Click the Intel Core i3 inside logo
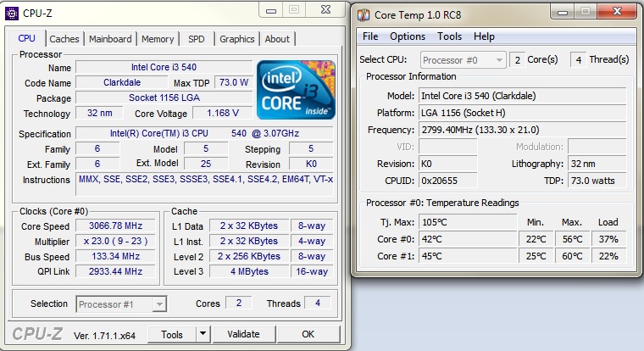 [x=296, y=90]
